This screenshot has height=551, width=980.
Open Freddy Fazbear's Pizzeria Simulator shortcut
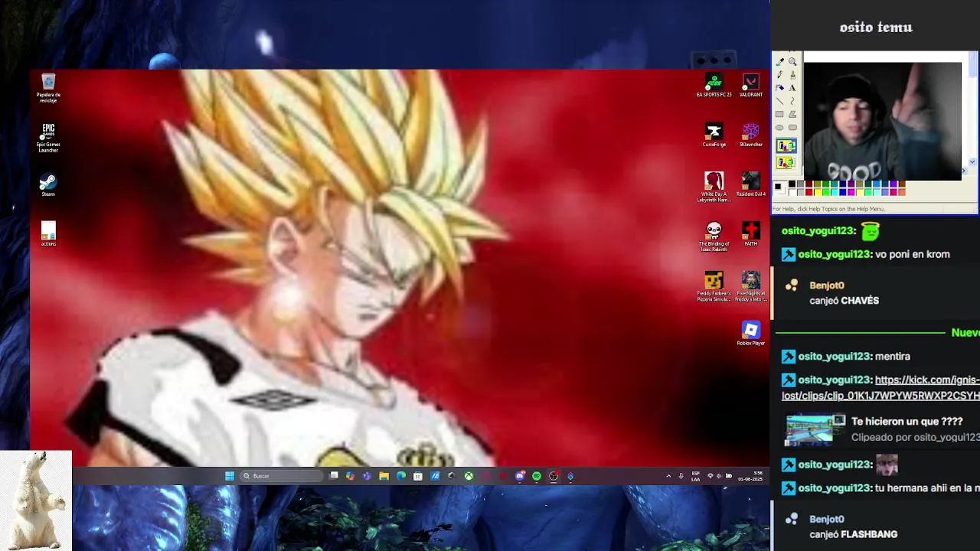[x=714, y=286]
